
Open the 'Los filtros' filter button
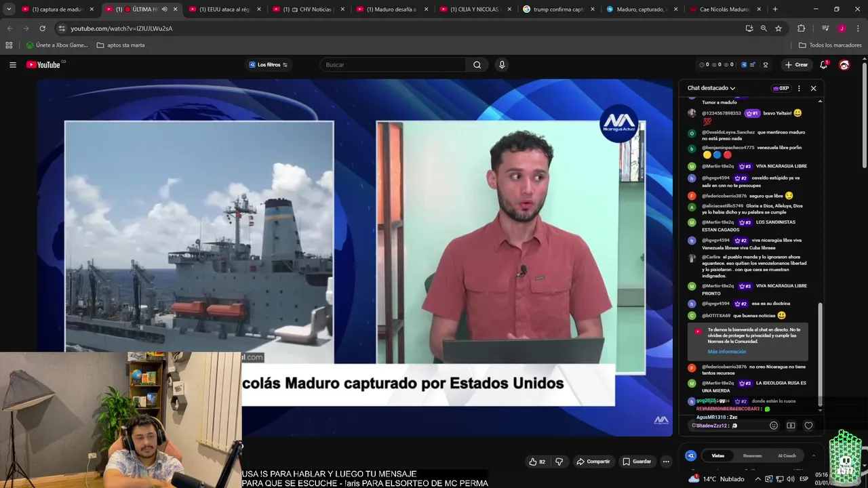click(x=269, y=65)
